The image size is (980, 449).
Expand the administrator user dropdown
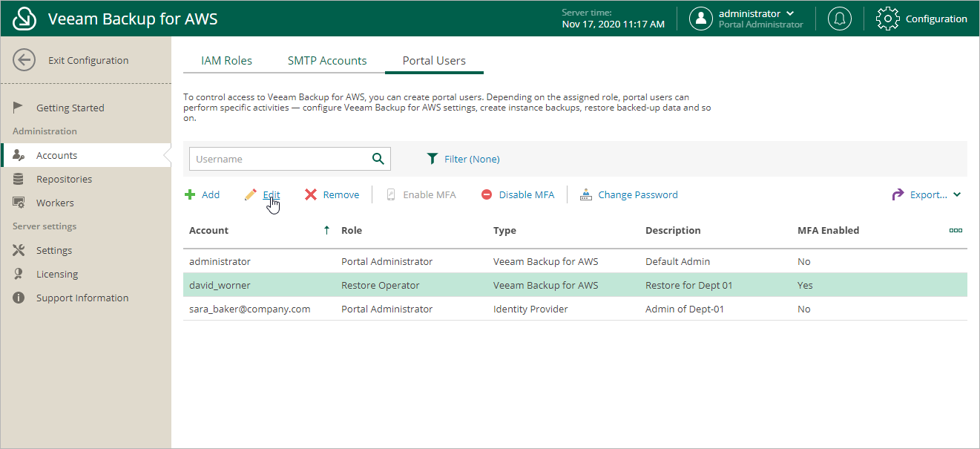click(x=790, y=13)
